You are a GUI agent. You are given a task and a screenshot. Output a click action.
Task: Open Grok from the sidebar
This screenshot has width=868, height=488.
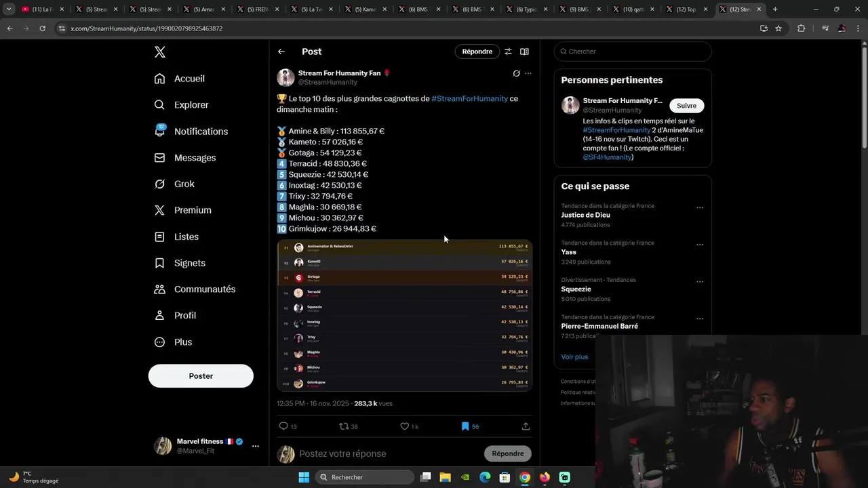tap(174, 184)
